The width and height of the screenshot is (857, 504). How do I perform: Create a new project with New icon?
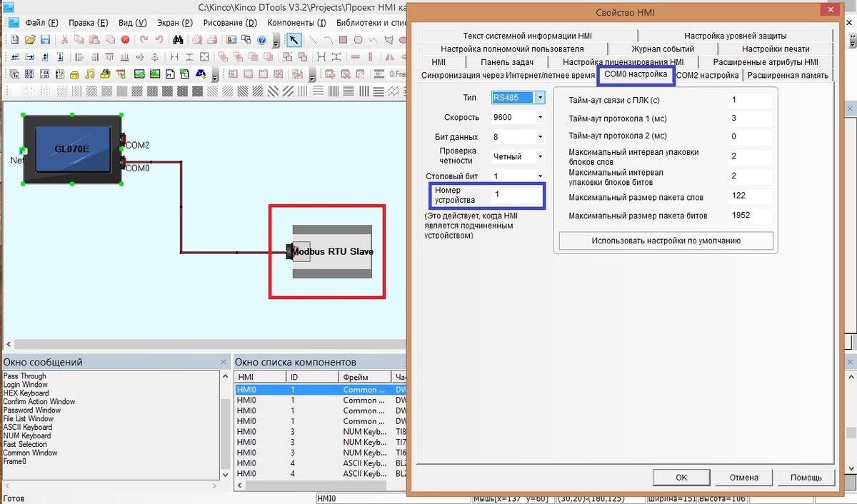[14, 40]
